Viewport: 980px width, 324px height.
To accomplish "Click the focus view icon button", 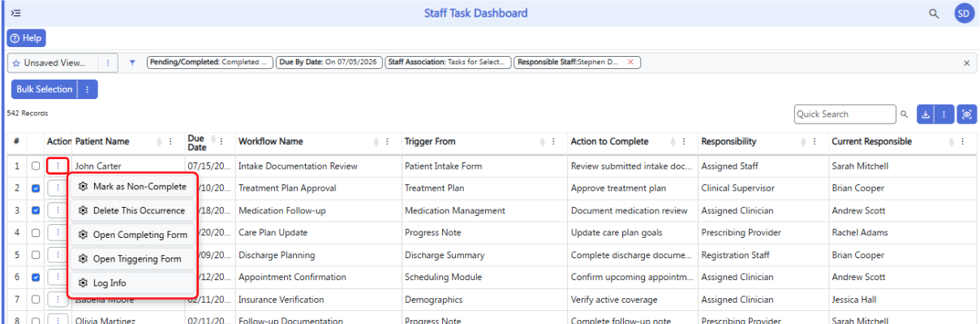I will (x=966, y=114).
